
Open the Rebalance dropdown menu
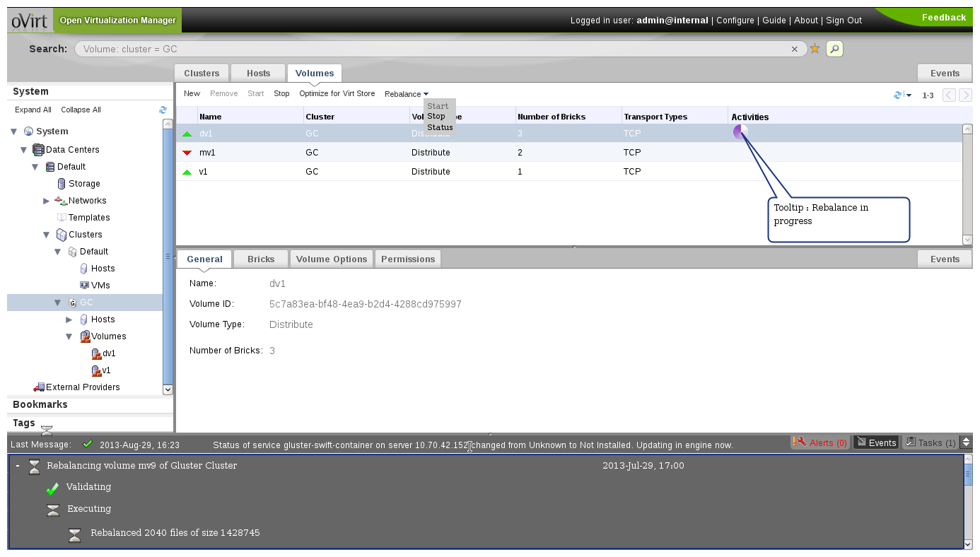pyautogui.click(x=407, y=94)
